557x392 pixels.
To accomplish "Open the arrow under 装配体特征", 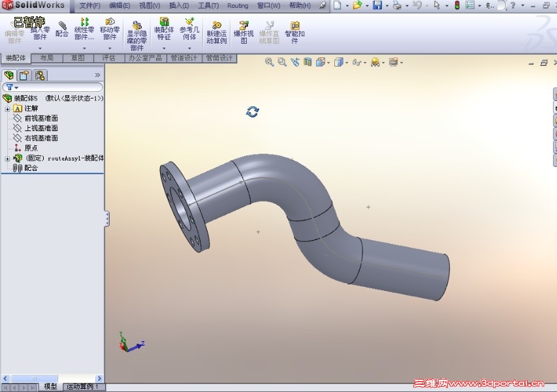I will [x=164, y=48].
